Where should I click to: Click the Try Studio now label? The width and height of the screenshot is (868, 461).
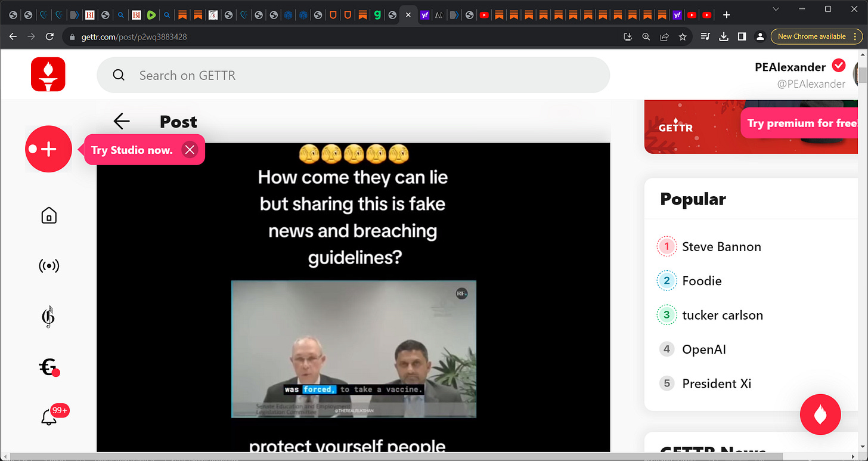coord(132,150)
